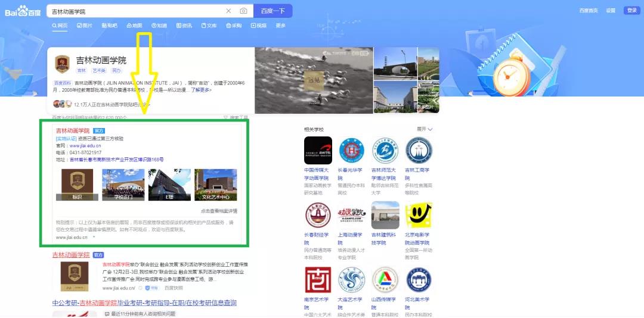Viewport: 644px width, 318px height.
Task: Select the 网页 tab
Action: point(60,26)
